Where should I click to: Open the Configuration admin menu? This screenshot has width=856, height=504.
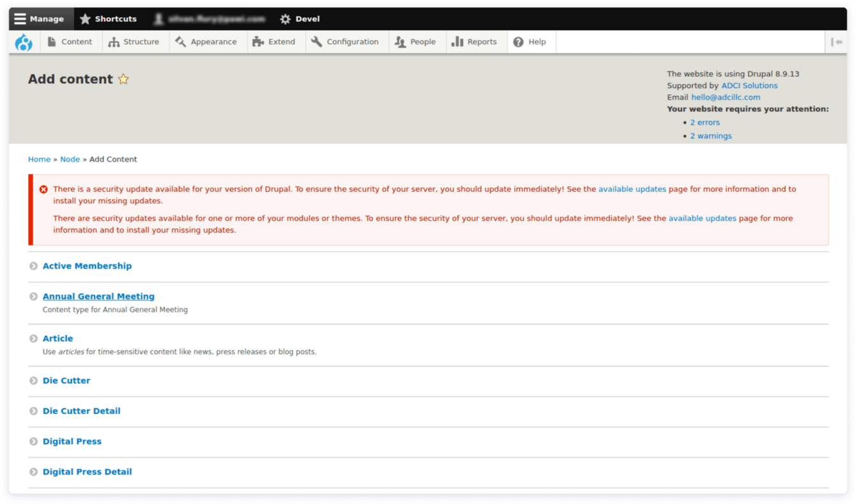[x=346, y=42]
